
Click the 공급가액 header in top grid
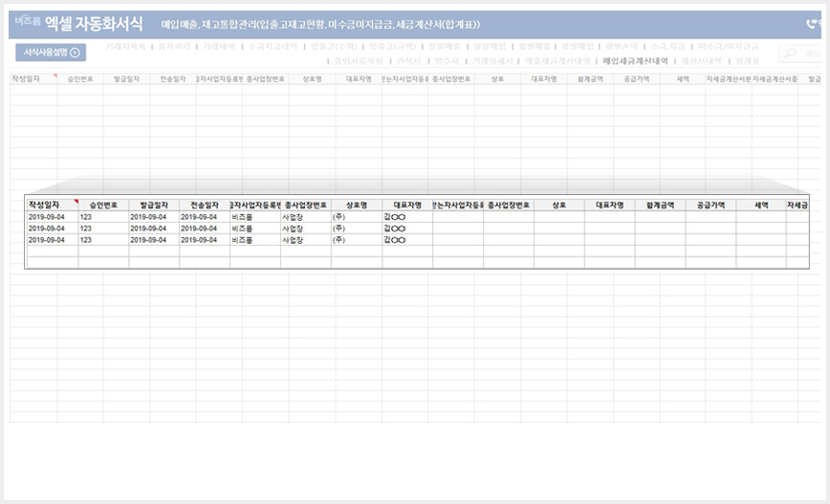click(637, 78)
